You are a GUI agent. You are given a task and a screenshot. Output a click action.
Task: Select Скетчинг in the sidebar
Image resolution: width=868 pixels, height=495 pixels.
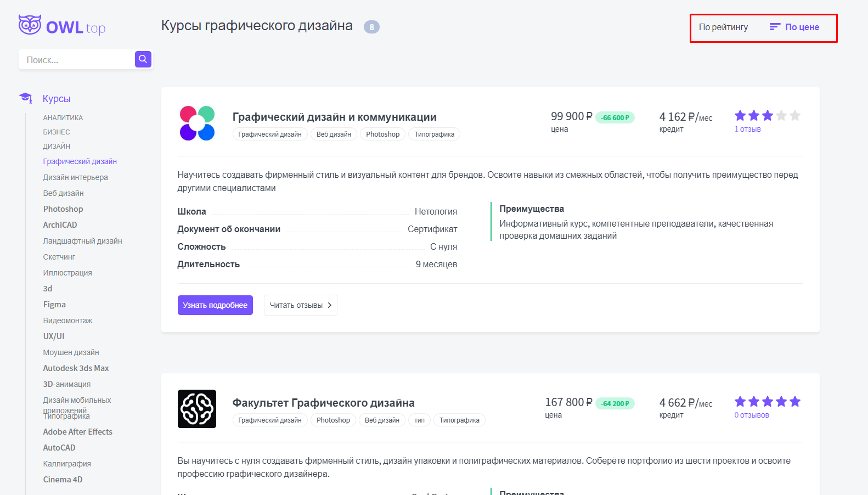coord(59,257)
